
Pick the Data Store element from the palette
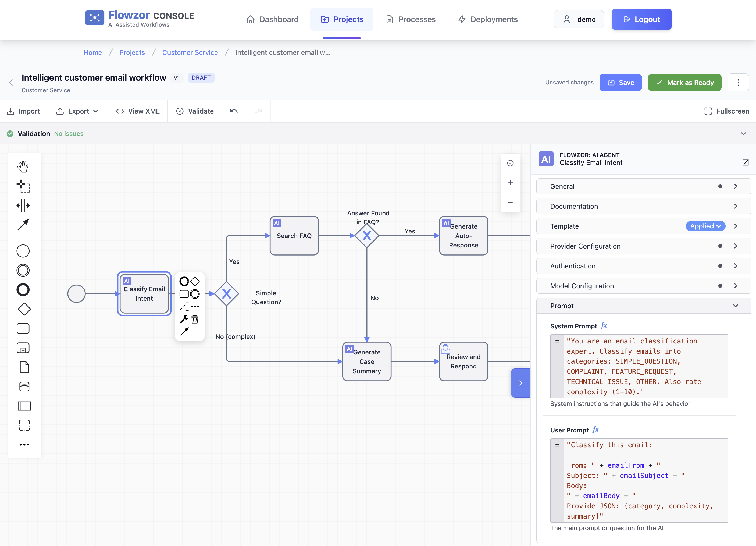[x=23, y=387]
